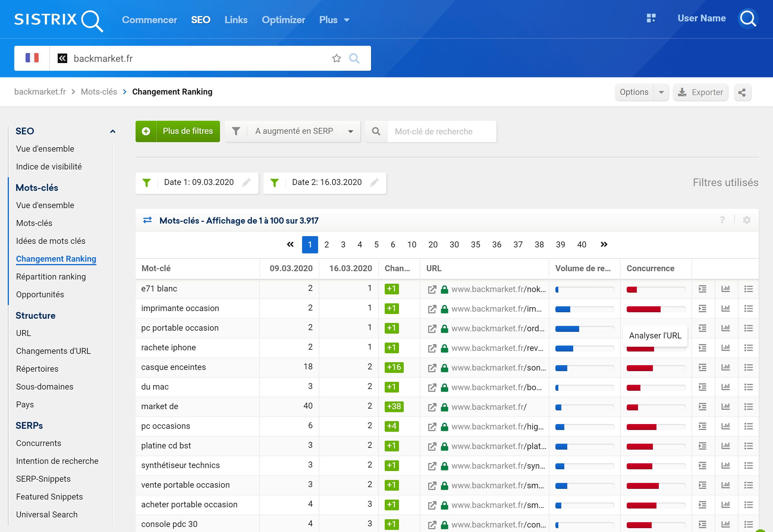Open the Links navigation tab
The width and height of the screenshot is (773, 532).
coord(236,20)
